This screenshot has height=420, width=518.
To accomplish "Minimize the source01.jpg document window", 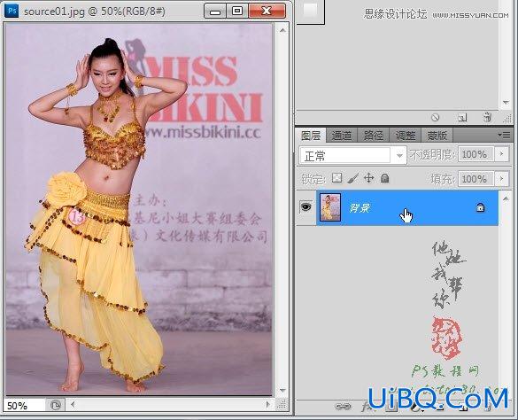I will pyautogui.click(x=215, y=12).
